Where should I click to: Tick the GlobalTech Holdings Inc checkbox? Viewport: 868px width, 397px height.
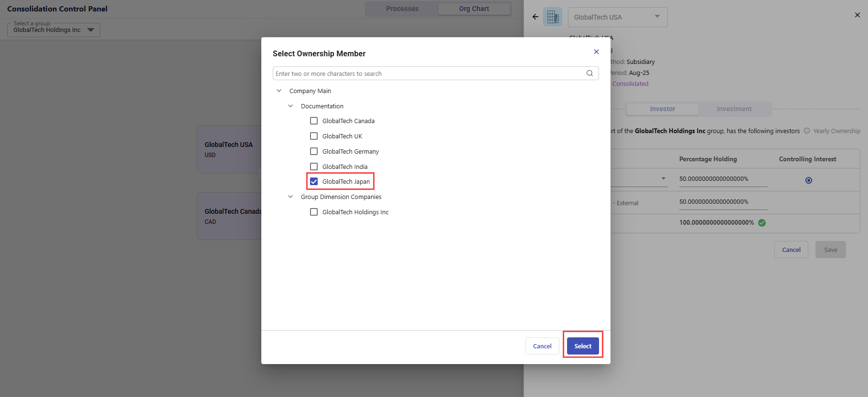pyautogui.click(x=314, y=212)
